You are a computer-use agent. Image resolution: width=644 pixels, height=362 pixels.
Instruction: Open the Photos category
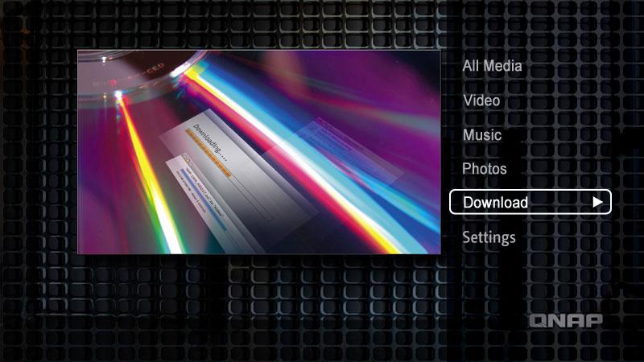pos(485,169)
